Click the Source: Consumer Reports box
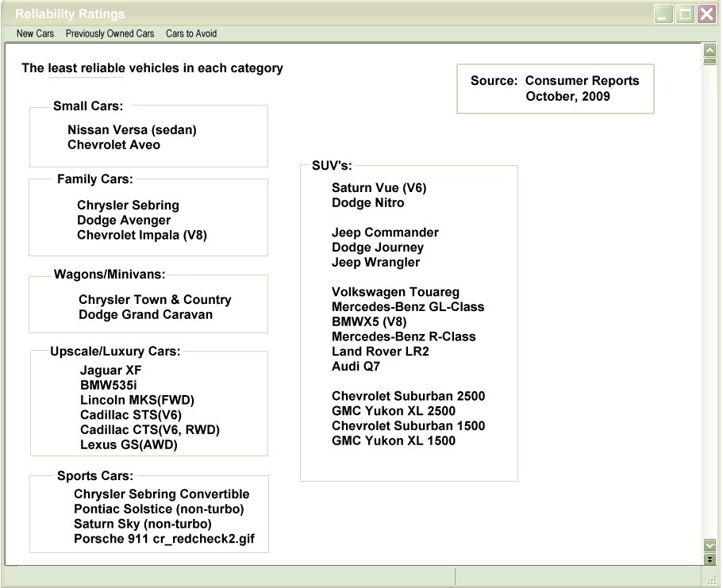The width and height of the screenshot is (723, 588). [x=555, y=88]
